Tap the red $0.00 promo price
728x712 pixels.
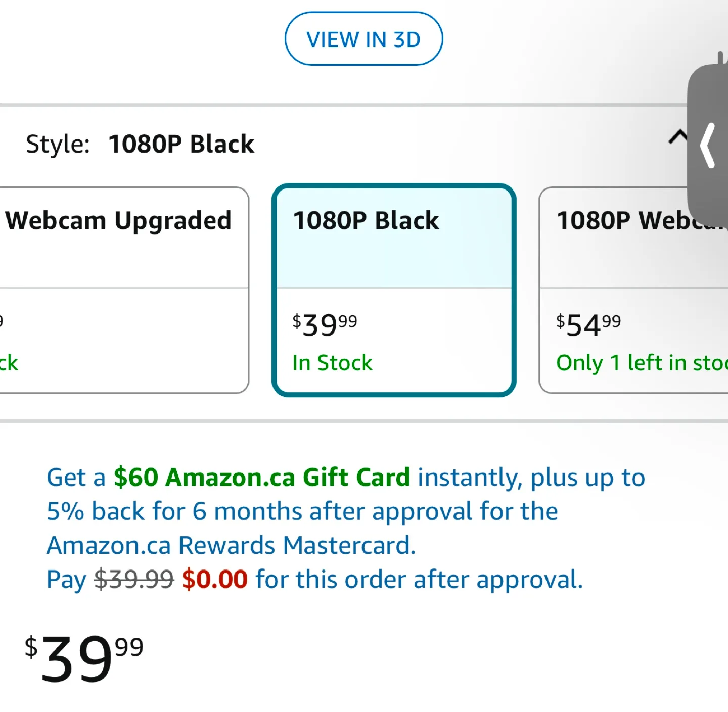(x=215, y=580)
